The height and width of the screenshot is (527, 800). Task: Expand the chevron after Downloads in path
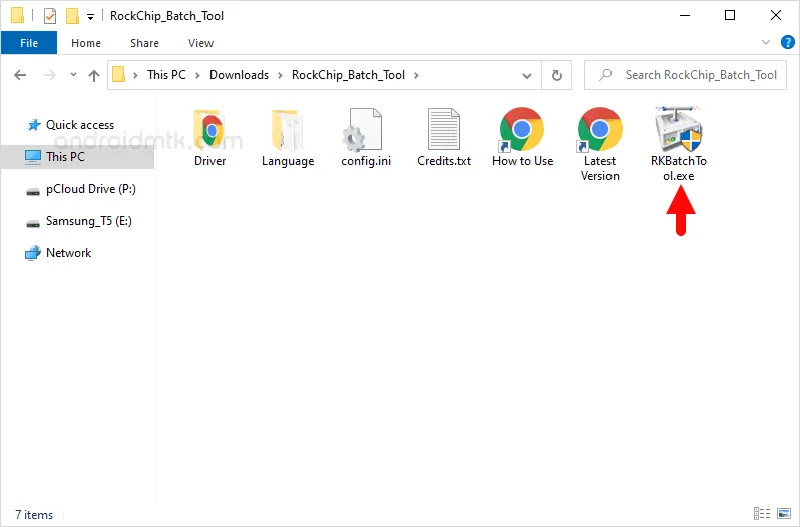[x=280, y=76]
